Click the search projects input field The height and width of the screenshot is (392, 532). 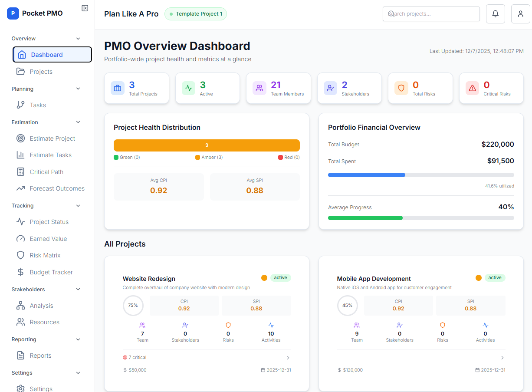(431, 13)
